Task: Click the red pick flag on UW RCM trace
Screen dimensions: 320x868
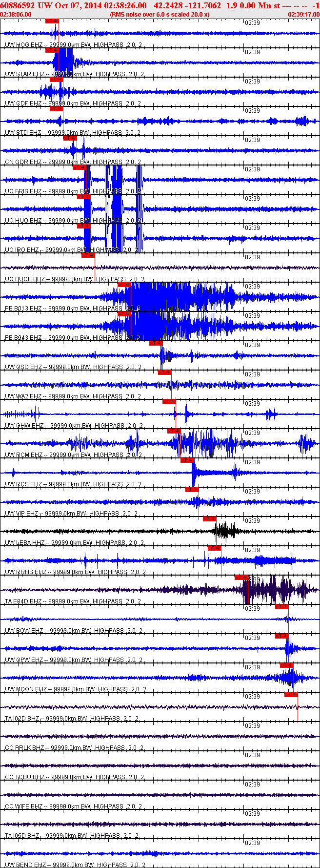Action: pyautogui.click(x=174, y=431)
